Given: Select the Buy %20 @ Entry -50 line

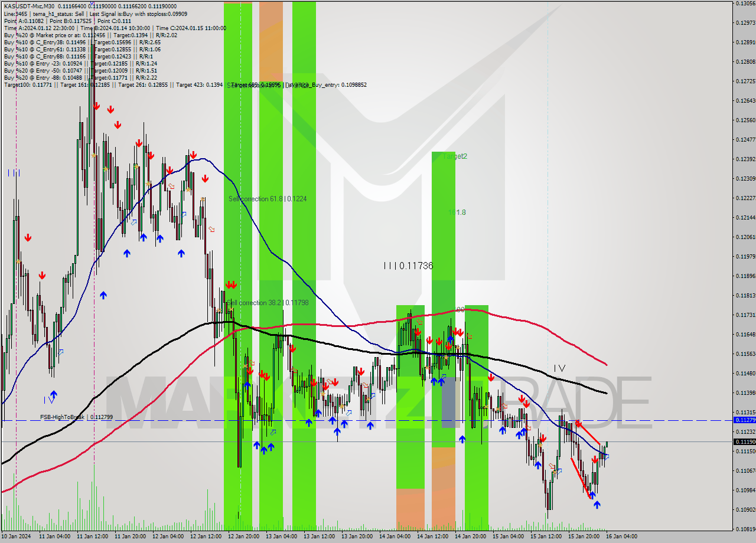Looking at the screenshot, I should tap(80, 70).
